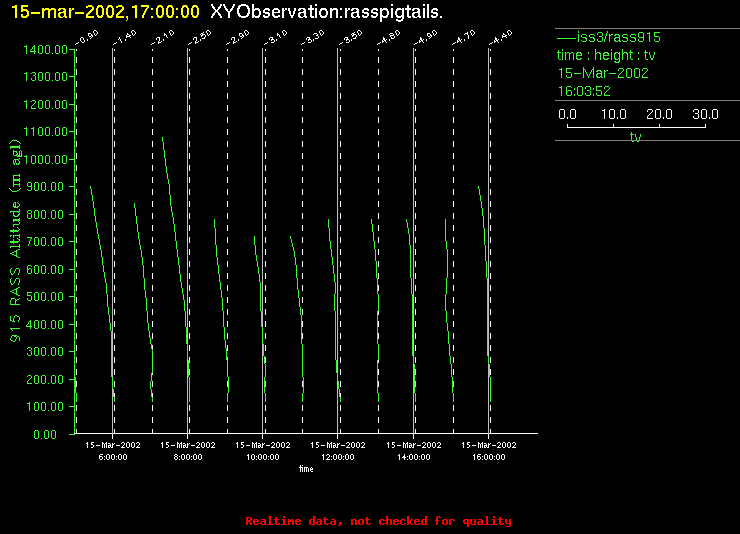
Task: Click the 1300.00 altitude tick label
Action: click(x=45, y=76)
